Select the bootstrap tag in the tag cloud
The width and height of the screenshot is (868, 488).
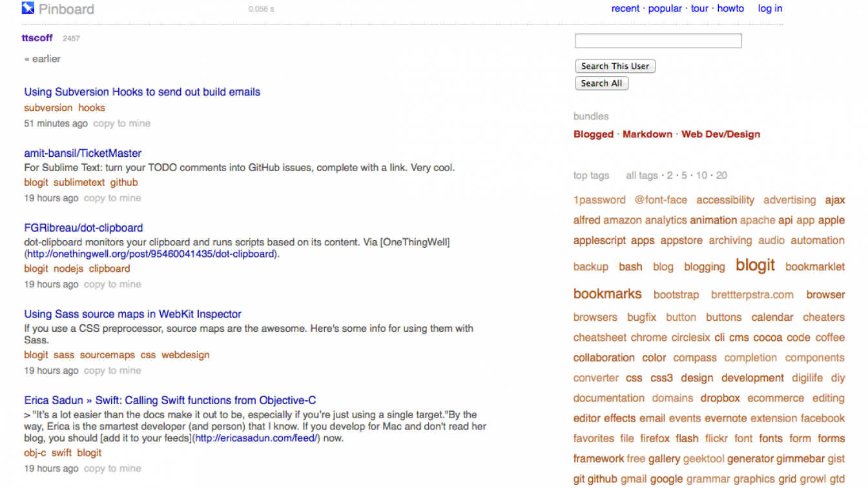[x=676, y=295]
